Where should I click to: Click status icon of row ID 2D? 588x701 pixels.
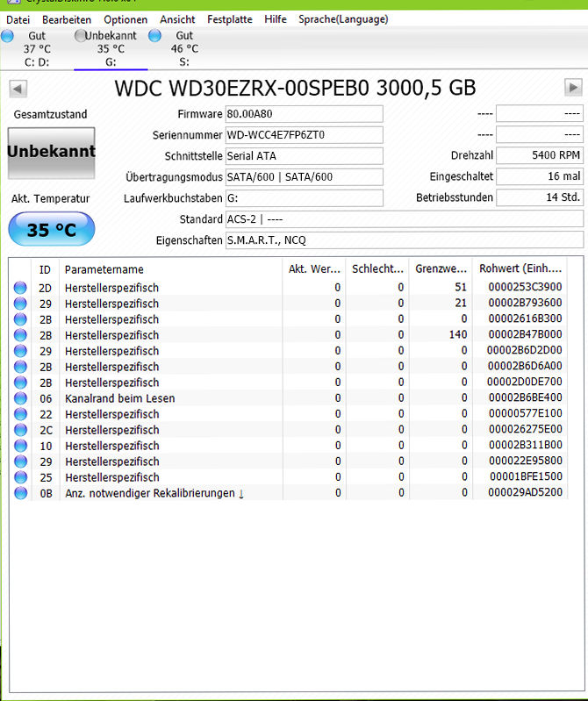point(20,288)
